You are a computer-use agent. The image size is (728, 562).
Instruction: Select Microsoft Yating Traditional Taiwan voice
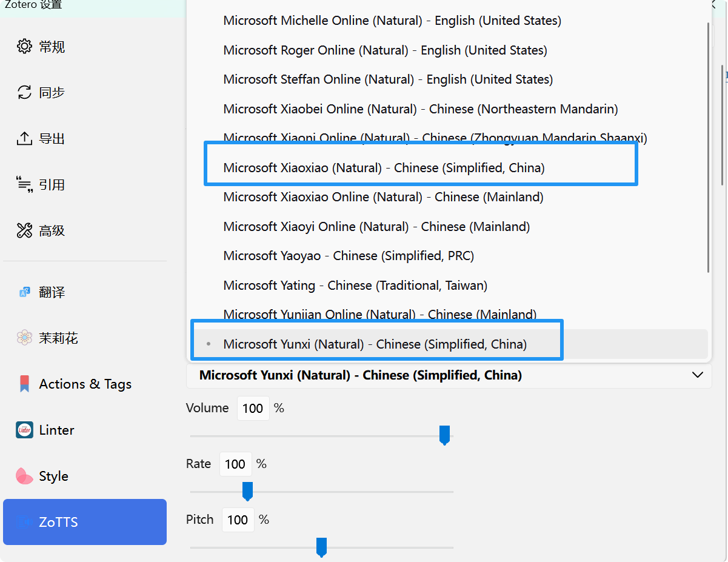(355, 286)
